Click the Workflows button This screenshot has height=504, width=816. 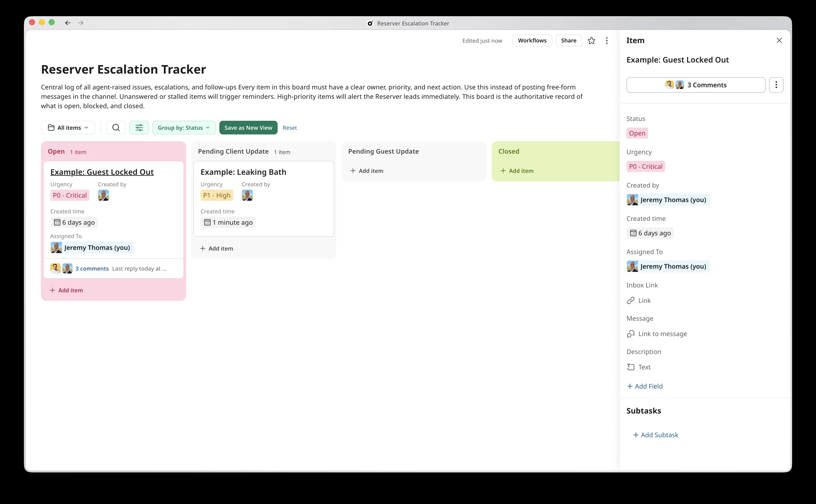pyautogui.click(x=532, y=41)
